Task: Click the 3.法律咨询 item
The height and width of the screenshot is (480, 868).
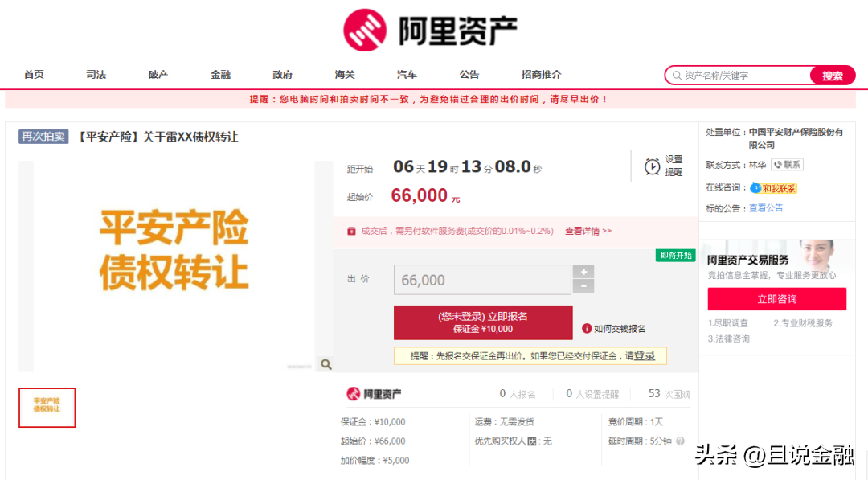Action: (x=728, y=338)
